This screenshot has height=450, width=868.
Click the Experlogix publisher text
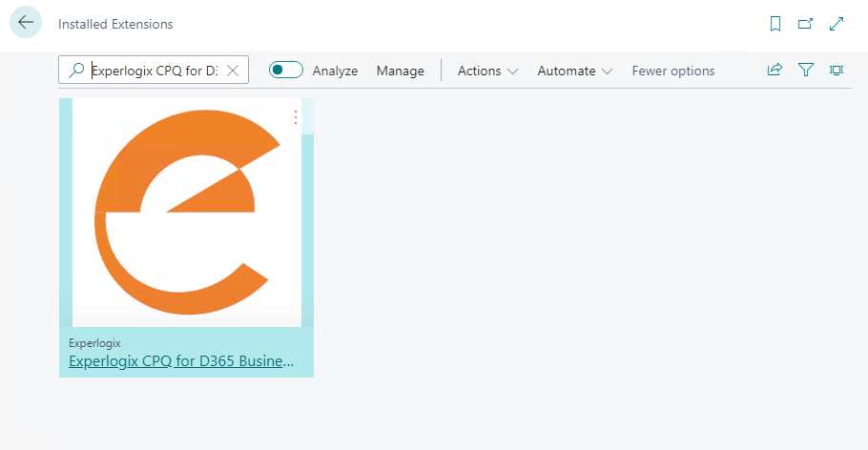94,343
